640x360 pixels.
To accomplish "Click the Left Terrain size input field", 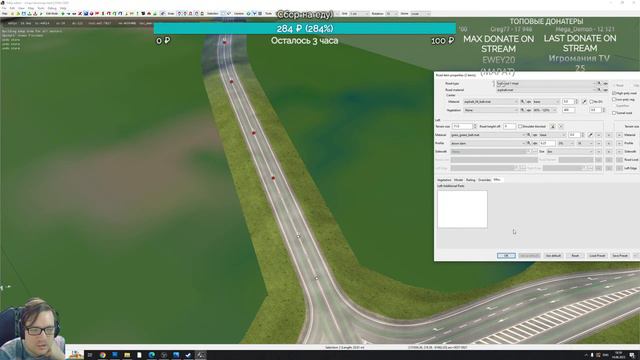I will pyautogui.click(x=462, y=127).
